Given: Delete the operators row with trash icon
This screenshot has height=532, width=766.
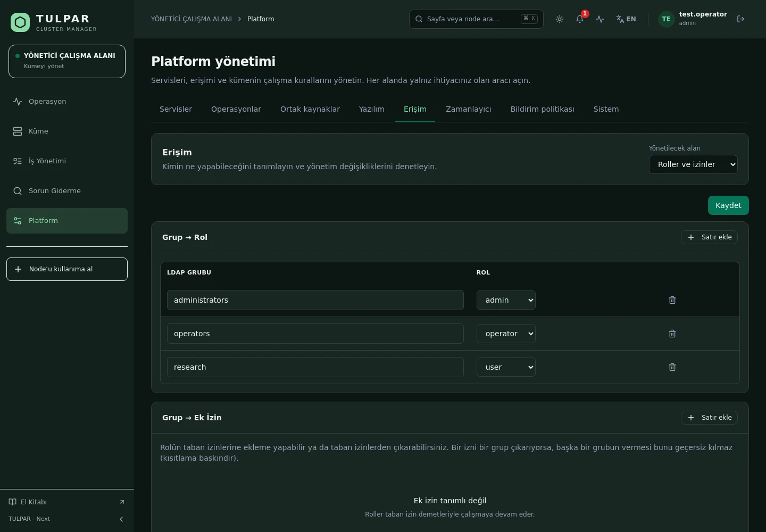Looking at the screenshot, I should [672, 334].
